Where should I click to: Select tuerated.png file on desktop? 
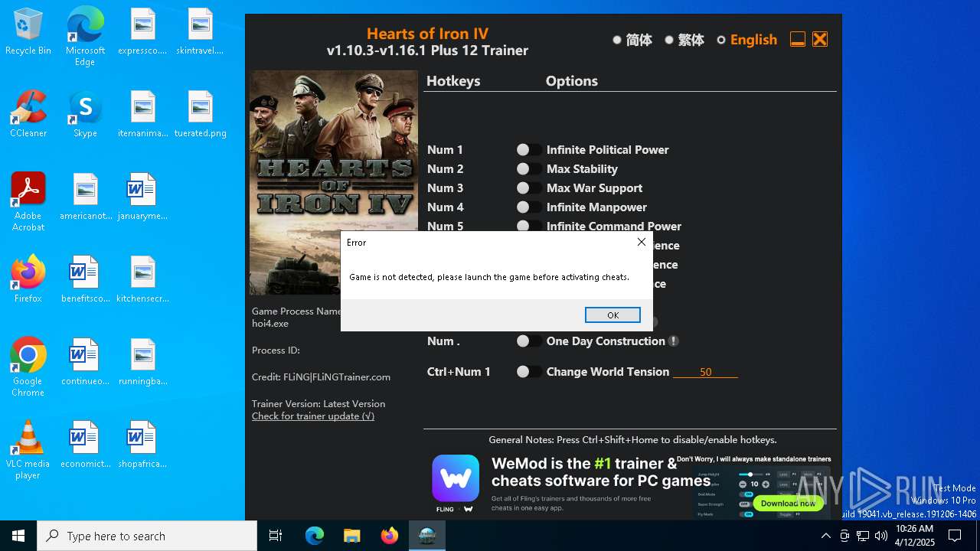pos(200,115)
